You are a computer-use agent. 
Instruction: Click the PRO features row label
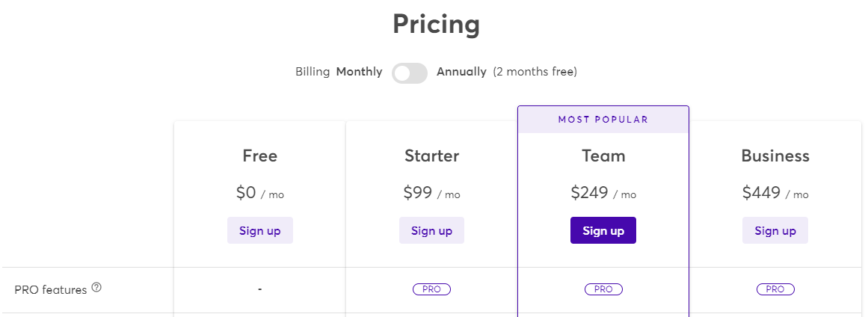pyautogui.click(x=51, y=290)
